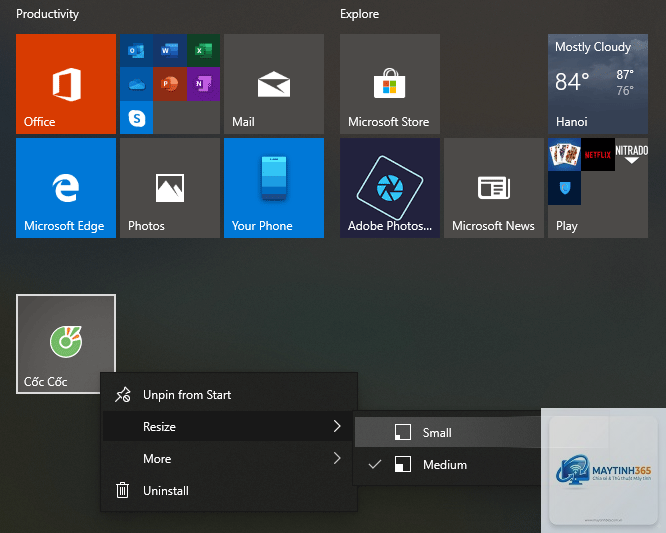Launch Adobe Photoshop Express tile
This screenshot has height=533, width=666.
pos(390,188)
